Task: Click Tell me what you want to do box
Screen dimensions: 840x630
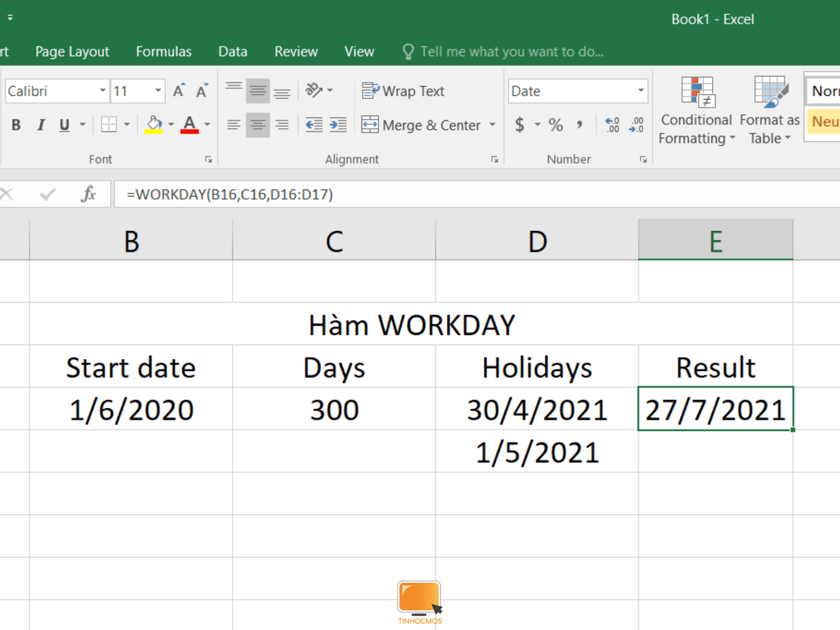Action: (x=503, y=51)
